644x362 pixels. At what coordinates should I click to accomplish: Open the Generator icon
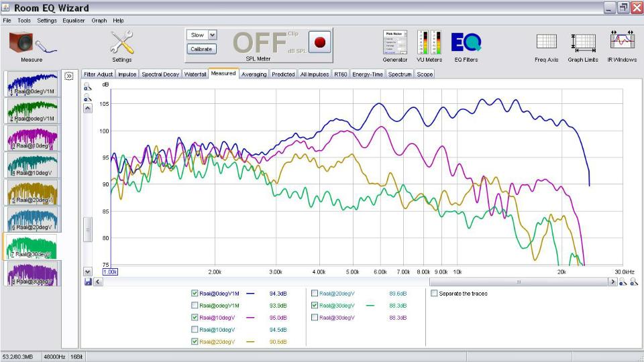click(394, 42)
